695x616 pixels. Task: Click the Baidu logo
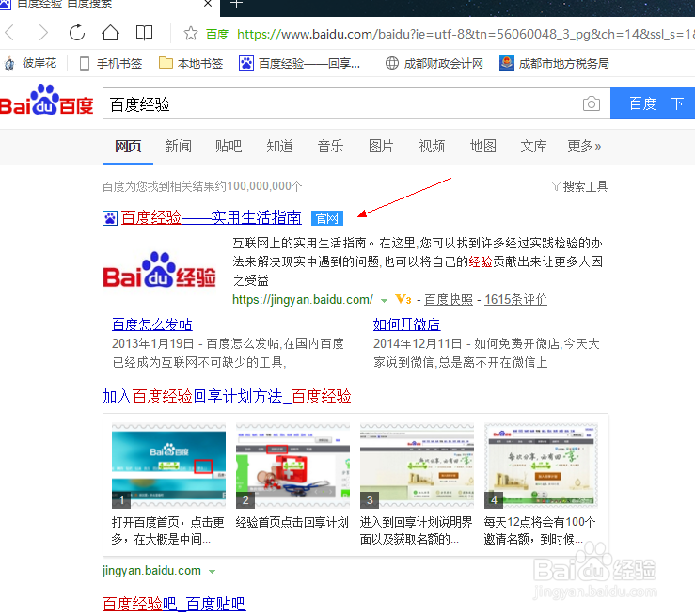[x=46, y=100]
